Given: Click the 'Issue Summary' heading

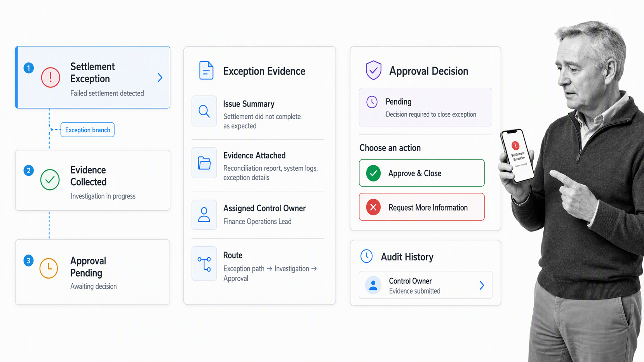Looking at the screenshot, I should 249,104.
